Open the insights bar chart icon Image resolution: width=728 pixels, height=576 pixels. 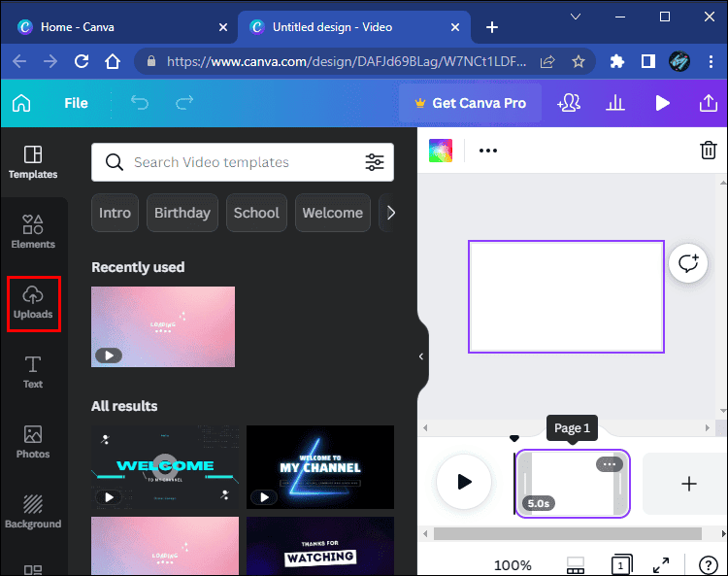click(x=615, y=103)
